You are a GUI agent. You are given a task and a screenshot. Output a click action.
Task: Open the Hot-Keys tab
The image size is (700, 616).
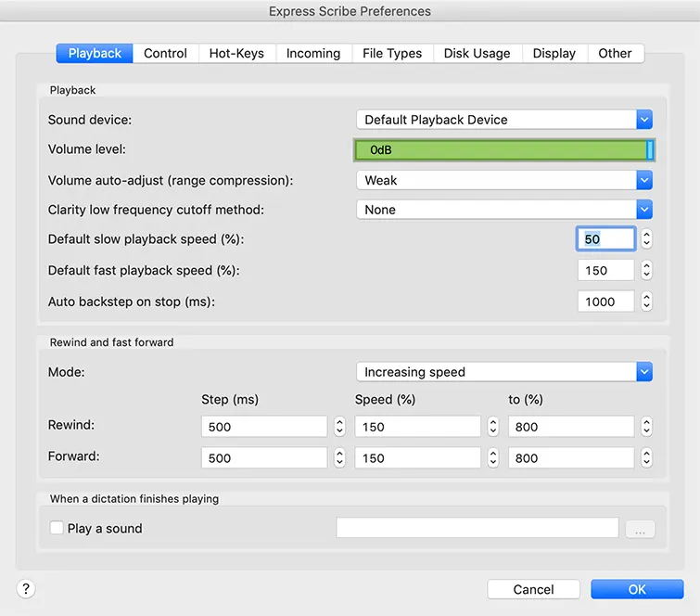pyautogui.click(x=236, y=53)
